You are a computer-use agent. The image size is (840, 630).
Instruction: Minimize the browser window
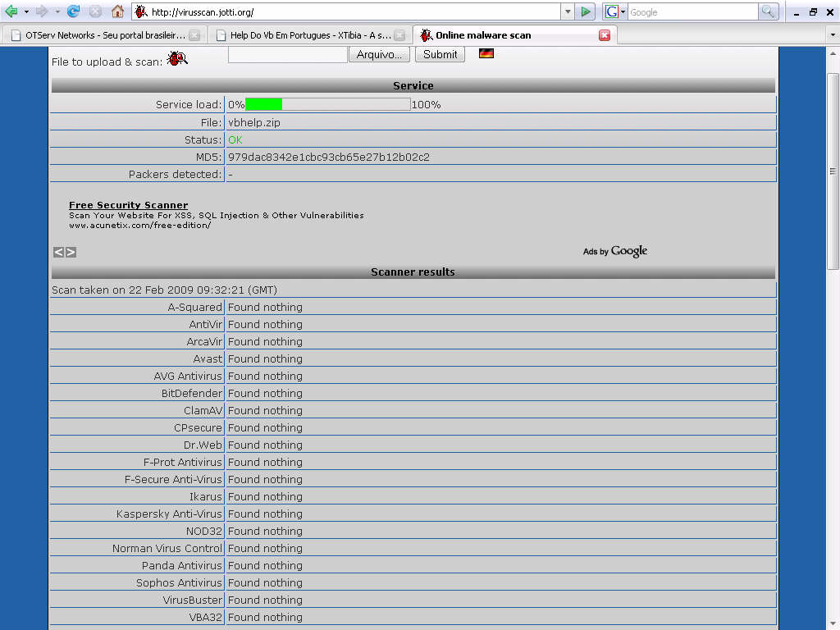click(797, 12)
